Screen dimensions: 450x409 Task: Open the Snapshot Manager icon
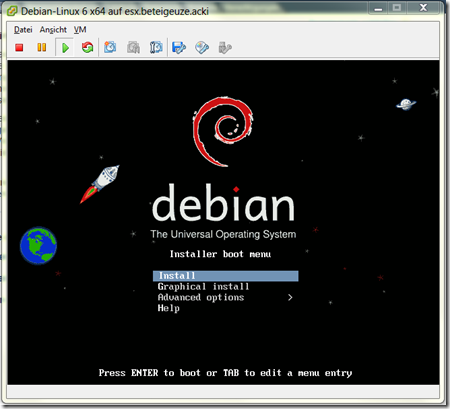coord(156,47)
